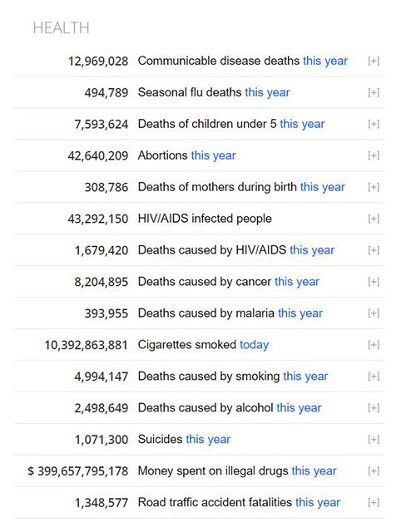Expand Abortions this year [+] details
Screen dimensions: 416x532
pyautogui.click(x=374, y=155)
